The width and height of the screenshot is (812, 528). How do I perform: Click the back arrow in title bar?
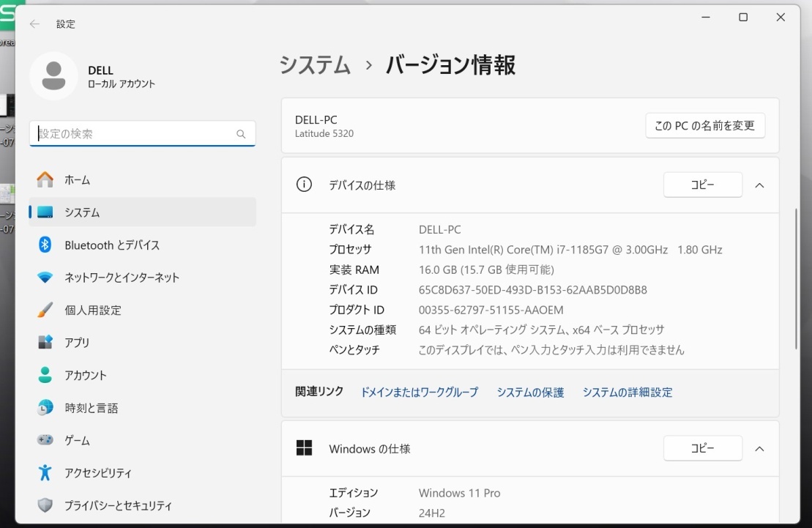[34, 24]
